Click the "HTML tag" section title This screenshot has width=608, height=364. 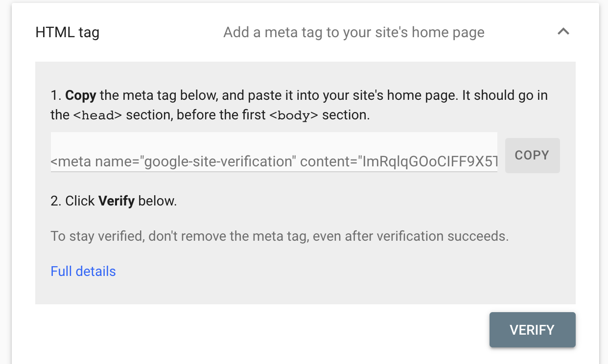click(68, 33)
